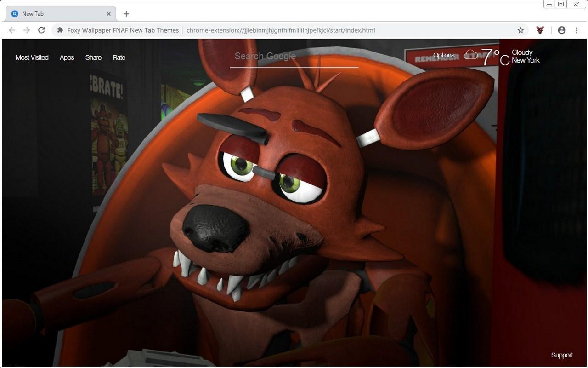Image resolution: width=588 pixels, height=368 pixels.
Task: Open a new tab with plus button
Action: 126,14
